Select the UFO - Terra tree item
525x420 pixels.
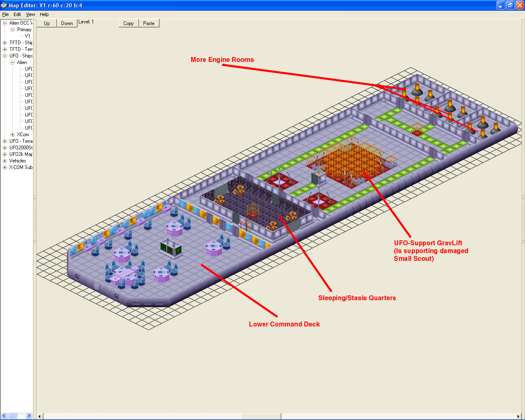(21, 141)
